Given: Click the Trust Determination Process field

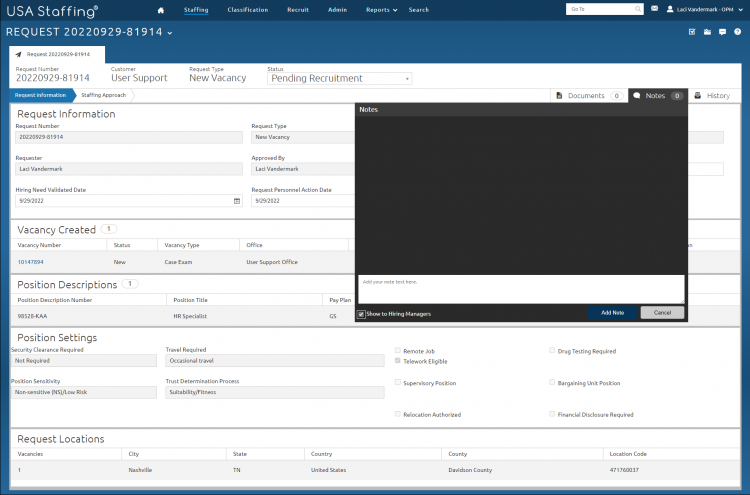Looking at the screenshot, I should click(275, 392).
